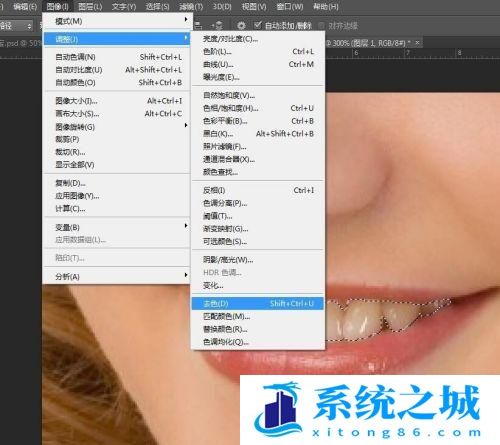Click the path arrangement icon in options bar
Viewport: 500px width, 445px height.
tap(217, 26)
